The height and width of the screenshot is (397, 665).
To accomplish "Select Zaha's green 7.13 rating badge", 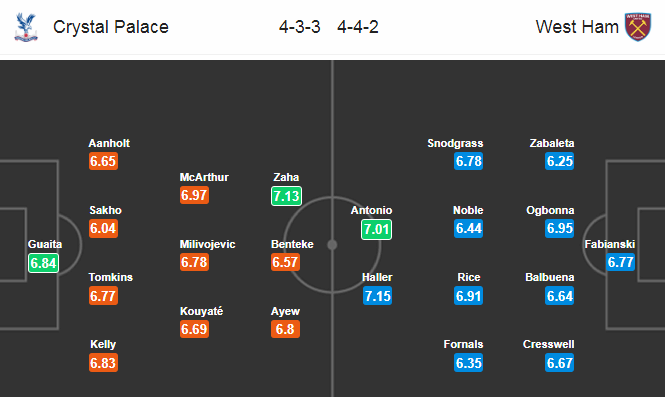I will point(287,196).
